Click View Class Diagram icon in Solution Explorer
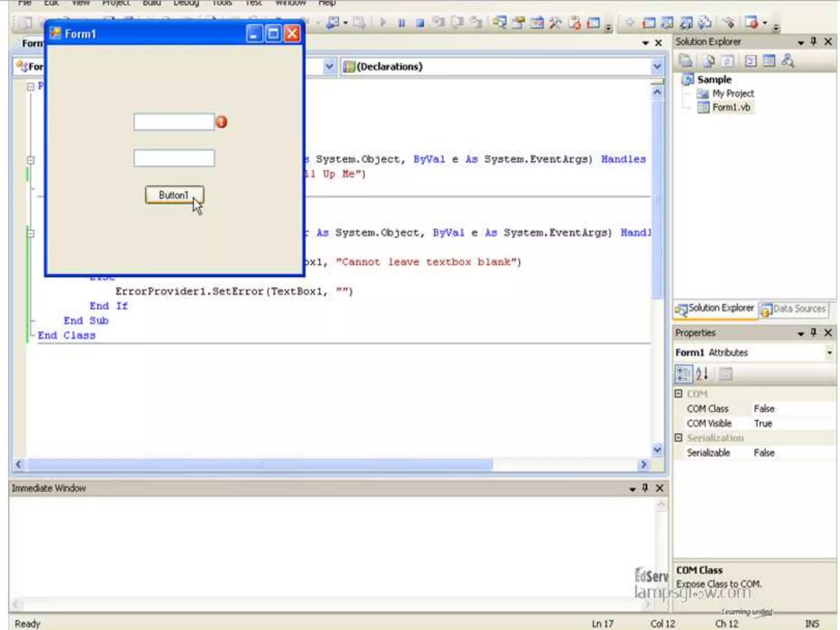The height and width of the screenshot is (630, 840). pyautogui.click(x=787, y=61)
